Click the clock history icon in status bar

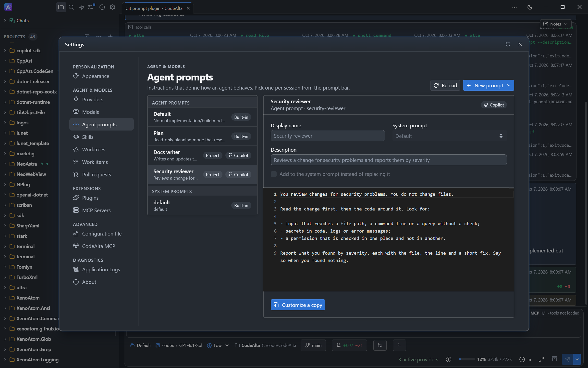click(522, 359)
